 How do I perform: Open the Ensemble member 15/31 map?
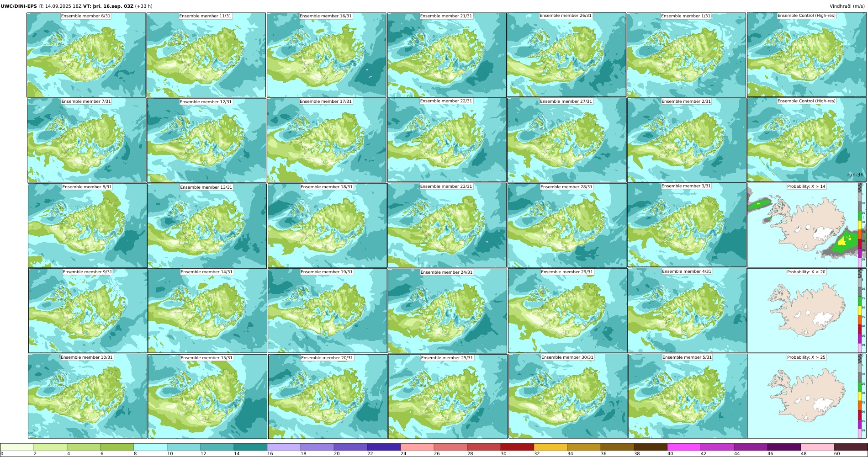tap(207, 397)
